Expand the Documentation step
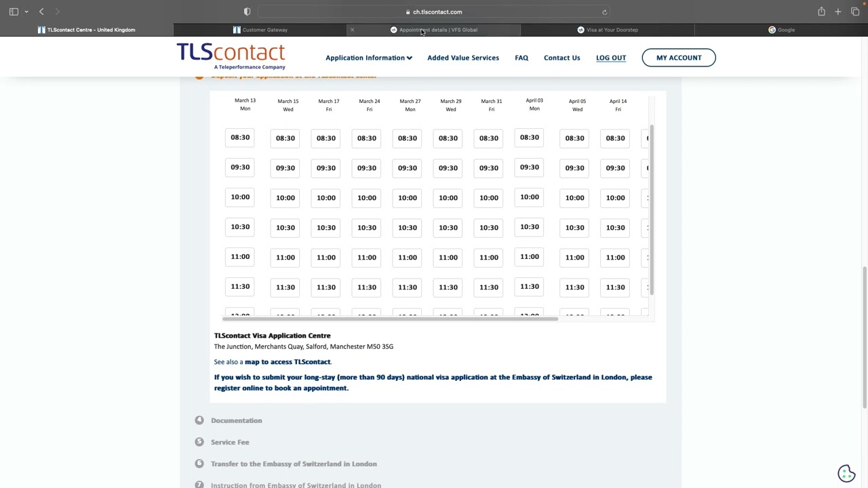Image resolution: width=868 pixels, height=488 pixels. [x=236, y=421]
